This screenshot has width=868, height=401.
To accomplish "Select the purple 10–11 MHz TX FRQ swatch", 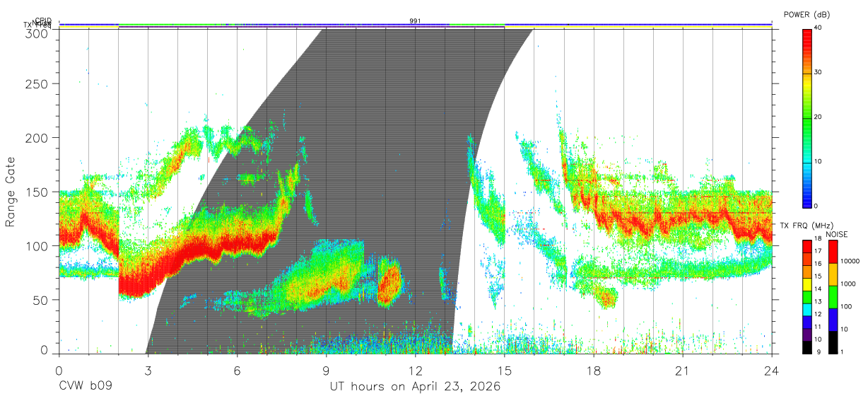I will coord(807,333).
